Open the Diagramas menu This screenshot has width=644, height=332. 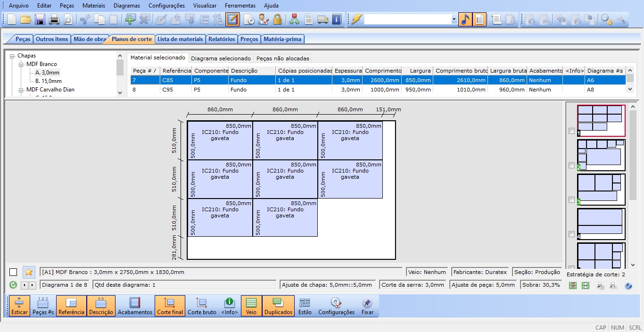pos(126,6)
